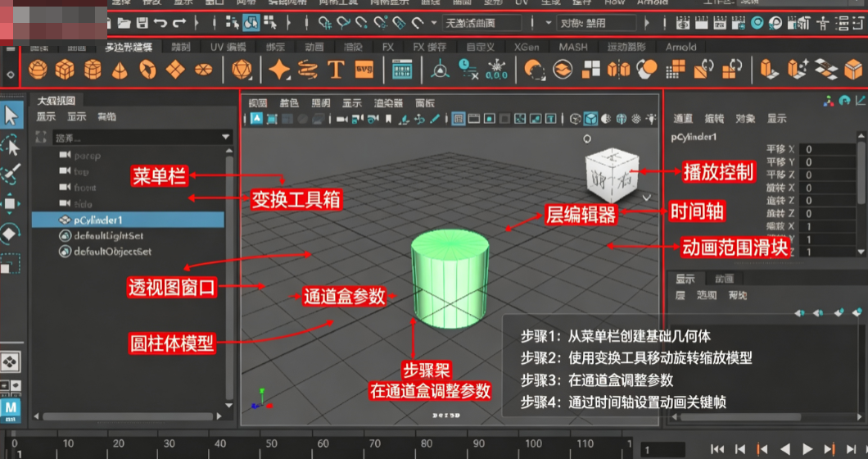
Task: Redo action with forward curved arrow
Action: point(179,23)
